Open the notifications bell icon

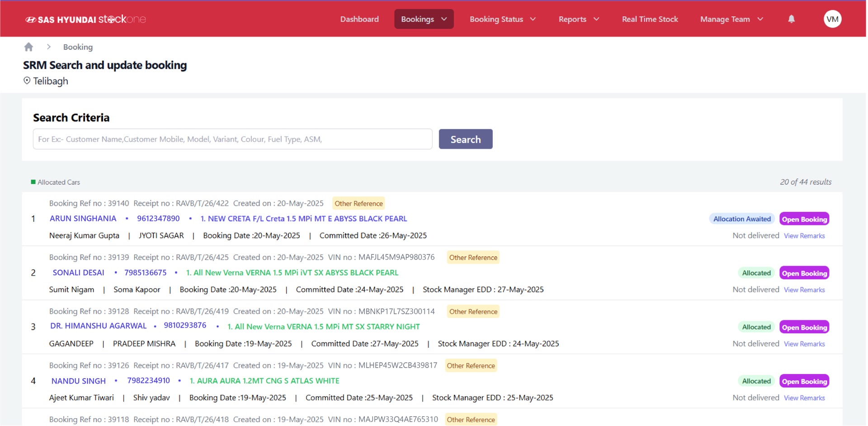pos(791,19)
